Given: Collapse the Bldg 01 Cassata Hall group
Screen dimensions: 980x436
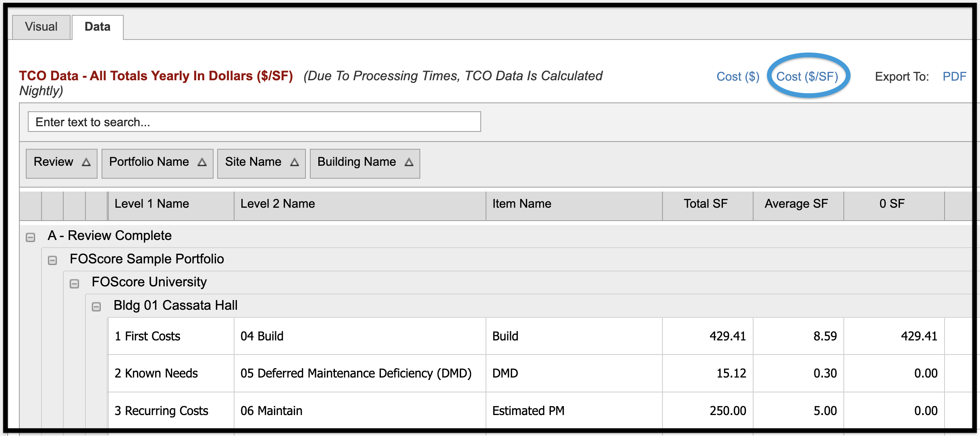Looking at the screenshot, I should 96,307.
